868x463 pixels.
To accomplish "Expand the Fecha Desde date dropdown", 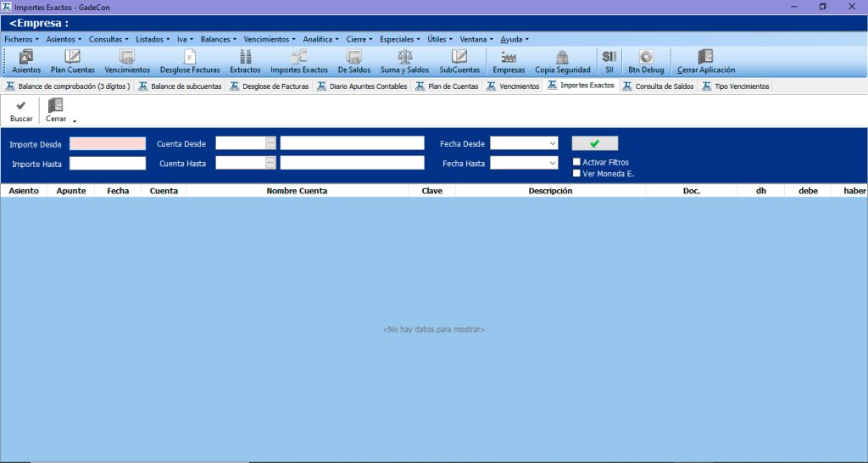I will click(553, 143).
